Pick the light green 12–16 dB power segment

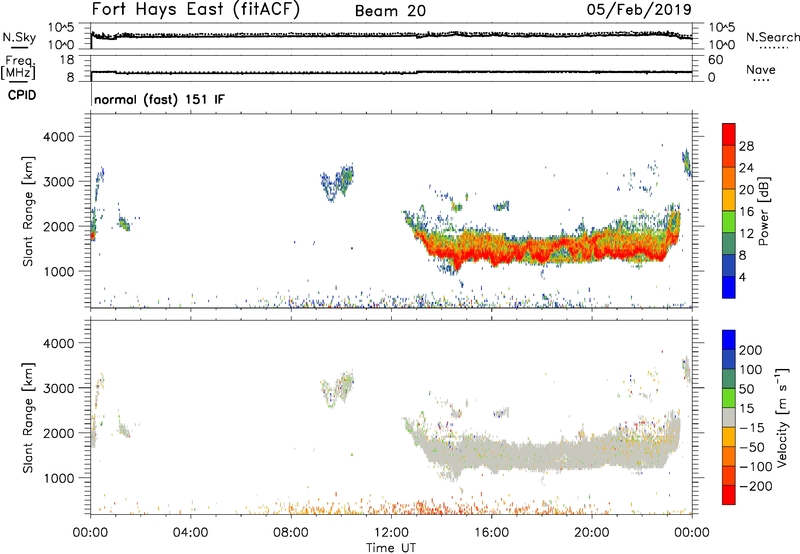coord(729,222)
